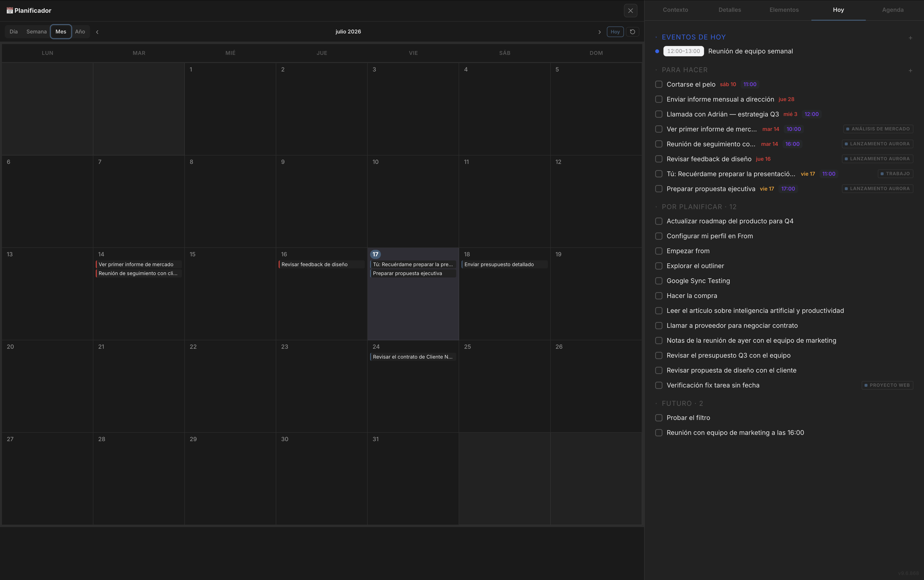This screenshot has width=924, height=580.
Task: Go to next month with right chevron
Action: [x=599, y=32]
